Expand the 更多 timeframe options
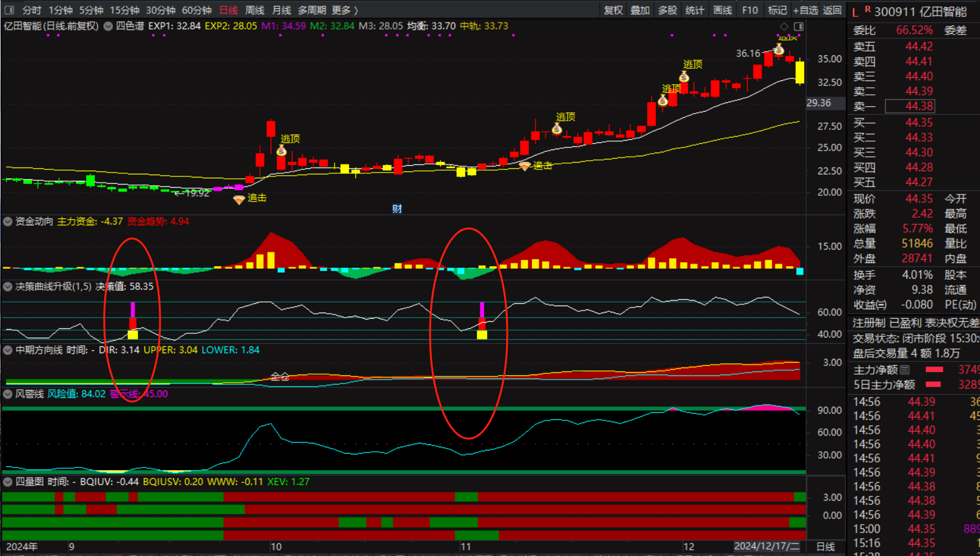This screenshot has width=980, height=556. coord(345,10)
